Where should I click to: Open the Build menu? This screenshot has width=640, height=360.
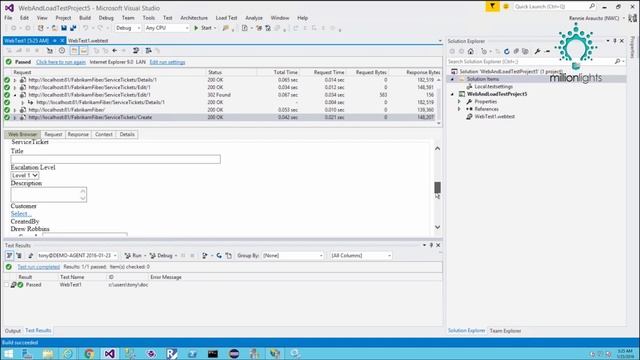tap(85, 18)
